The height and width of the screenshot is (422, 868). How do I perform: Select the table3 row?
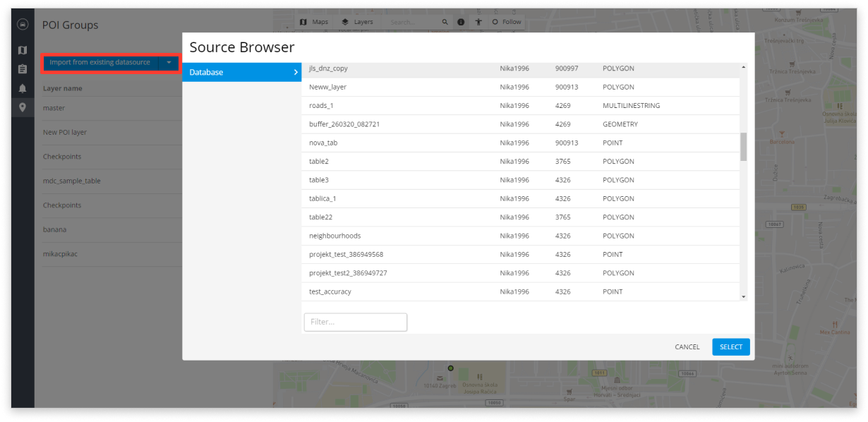tap(521, 180)
